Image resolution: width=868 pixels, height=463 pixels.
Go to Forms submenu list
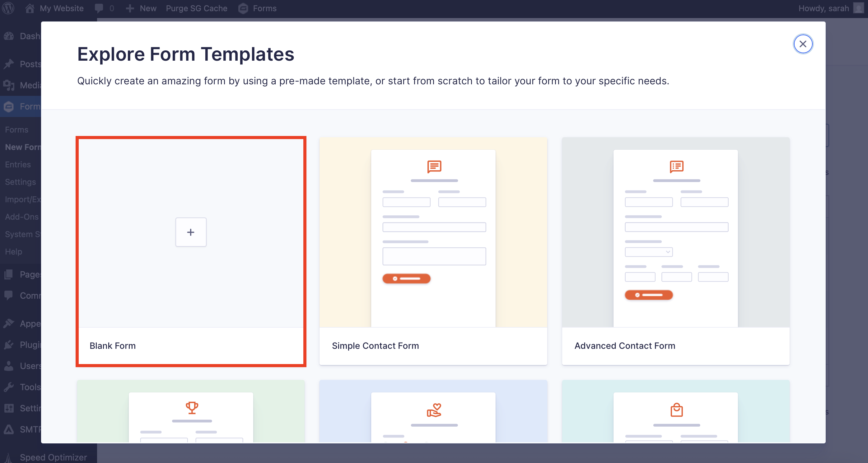tap(16, 130)
